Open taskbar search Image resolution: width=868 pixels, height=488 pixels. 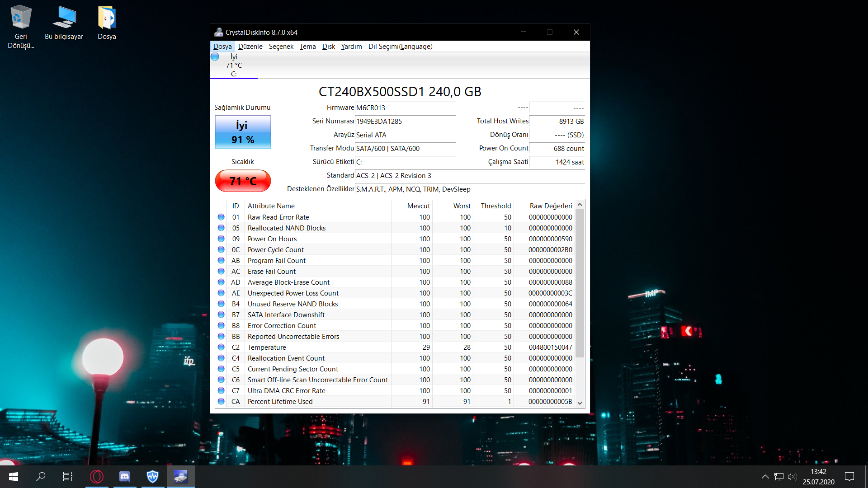[41, 477]
